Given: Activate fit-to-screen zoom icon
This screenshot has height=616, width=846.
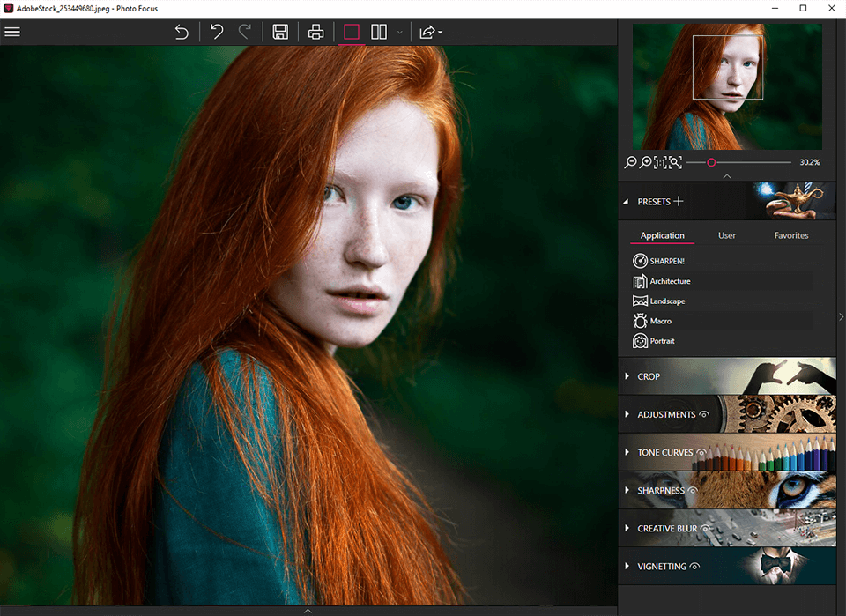Looking at the screenshot, I should tap(674, 162).
